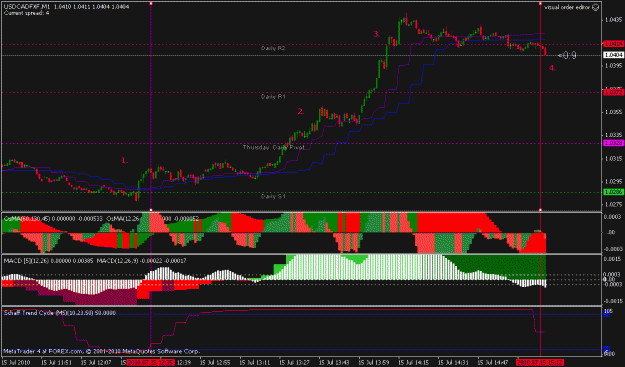Click the "Current spread: 4" text
Viewport: 625px width, 367px height.
[x=27, y=13]
